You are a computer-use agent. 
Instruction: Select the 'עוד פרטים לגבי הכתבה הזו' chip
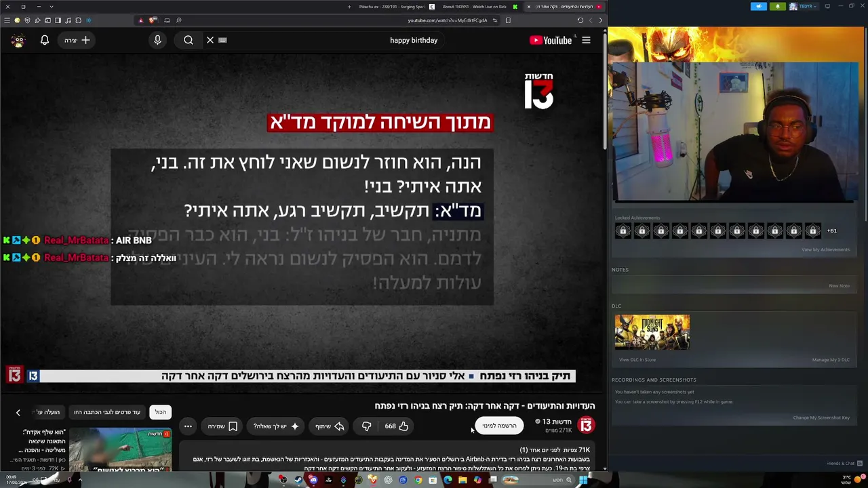click(x=107, y=412)
